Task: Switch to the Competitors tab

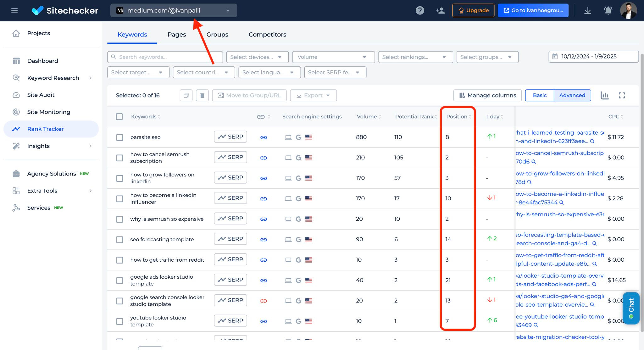Action: 267,35
